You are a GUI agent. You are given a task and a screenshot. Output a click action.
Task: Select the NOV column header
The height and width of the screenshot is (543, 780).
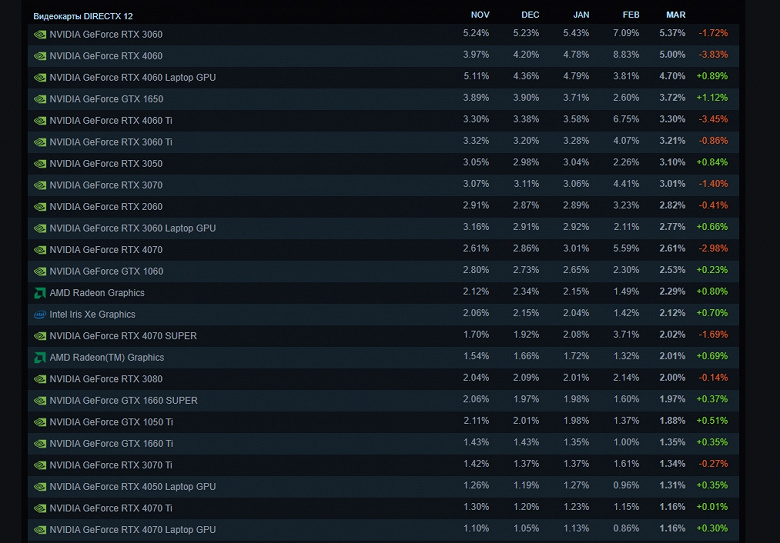[x=480, y=15]
